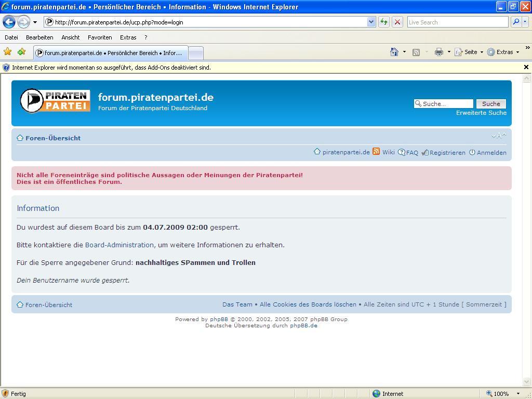
Task: Stop loading with the red X icon
Action: tap(397, 22)
